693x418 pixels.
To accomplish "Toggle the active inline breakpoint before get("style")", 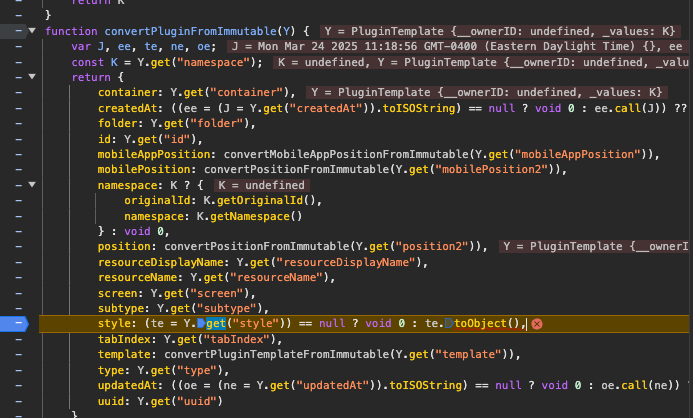I will tap(201, 323).
